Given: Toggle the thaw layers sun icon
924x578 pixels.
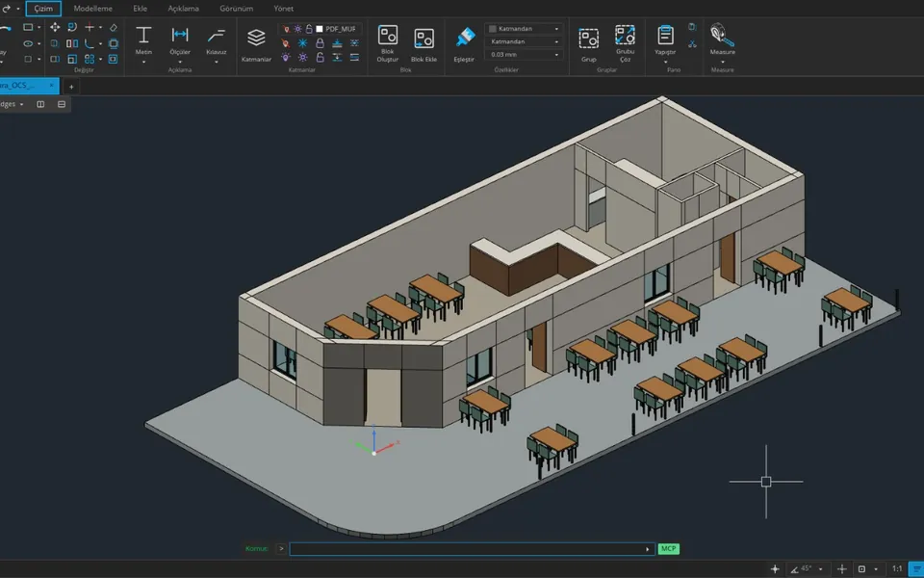Looking at the screenshot, I should coord(302,57).
